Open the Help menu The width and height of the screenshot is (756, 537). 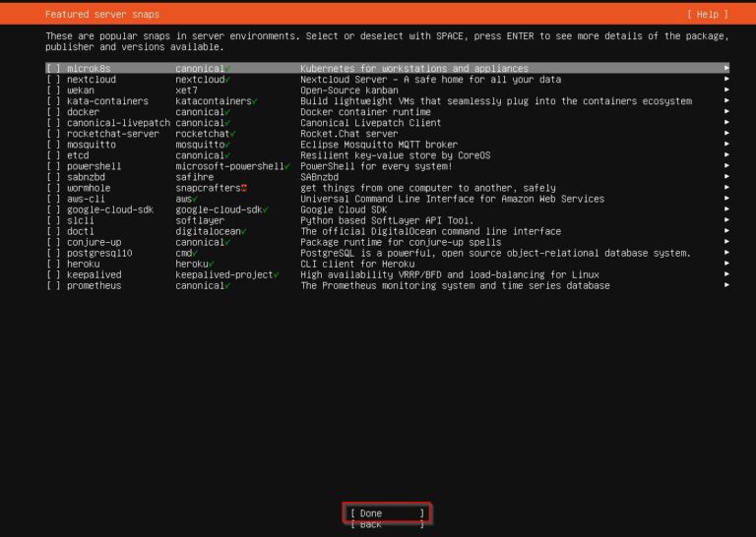point(708,15)
